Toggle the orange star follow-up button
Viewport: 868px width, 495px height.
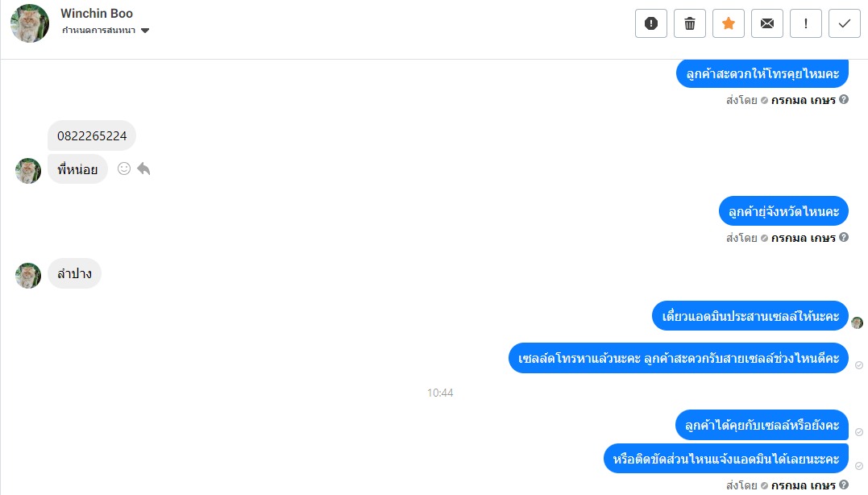(729, 23)
